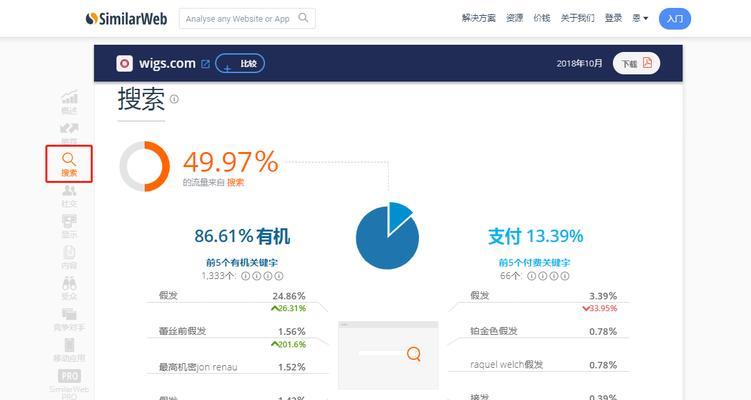The height and width of the screenshot is (400, 751).
Task: Open the 显示 display sidebar icon
Action: (69, 227)
